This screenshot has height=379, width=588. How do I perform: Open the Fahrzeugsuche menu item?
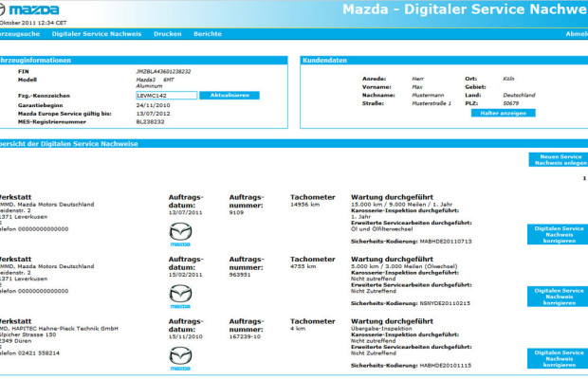(x=20, y=34)
